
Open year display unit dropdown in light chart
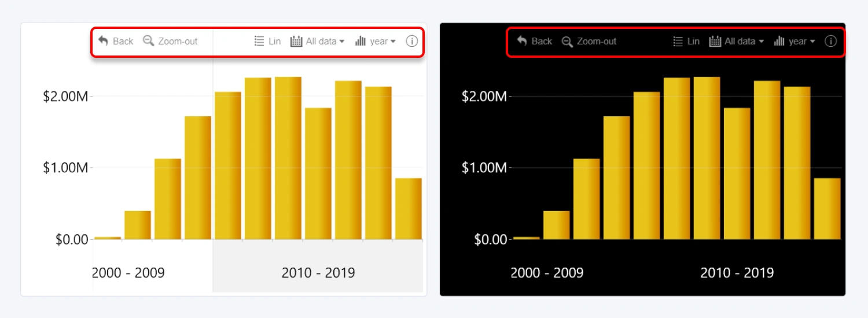click(x=382, y=41)
